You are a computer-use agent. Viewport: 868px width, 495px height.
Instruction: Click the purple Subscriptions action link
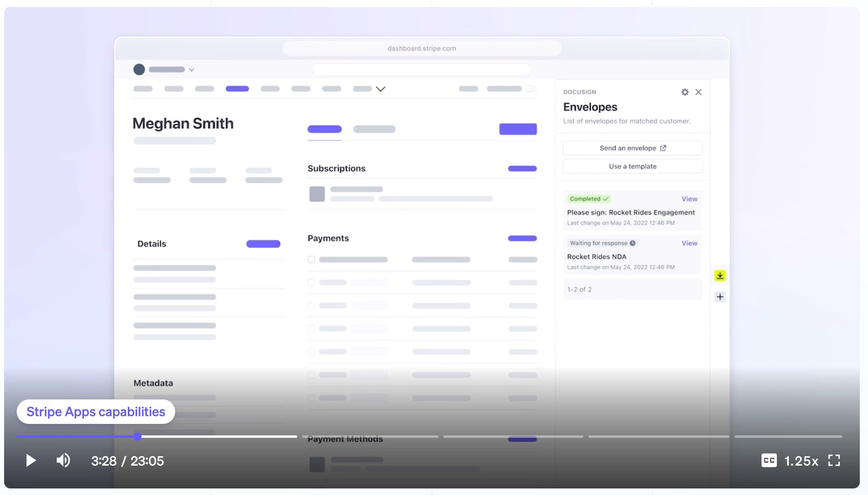522,168
